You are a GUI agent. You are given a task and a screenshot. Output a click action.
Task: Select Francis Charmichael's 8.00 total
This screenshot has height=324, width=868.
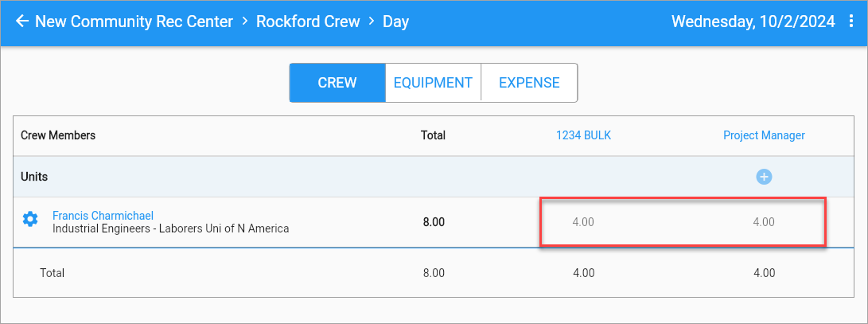point(434,222)
